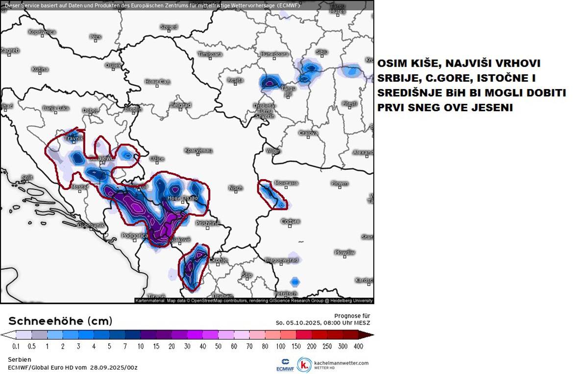The width and height of the screenshot is (588, 374).
Task: Click the Belgrad city label on the map
Action: point(180,105)
